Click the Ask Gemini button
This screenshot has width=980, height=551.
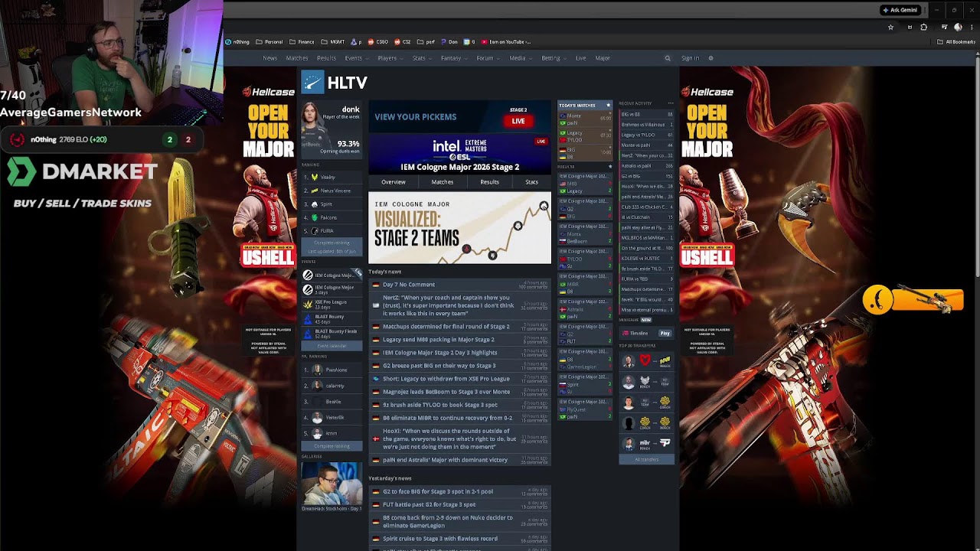900,10
